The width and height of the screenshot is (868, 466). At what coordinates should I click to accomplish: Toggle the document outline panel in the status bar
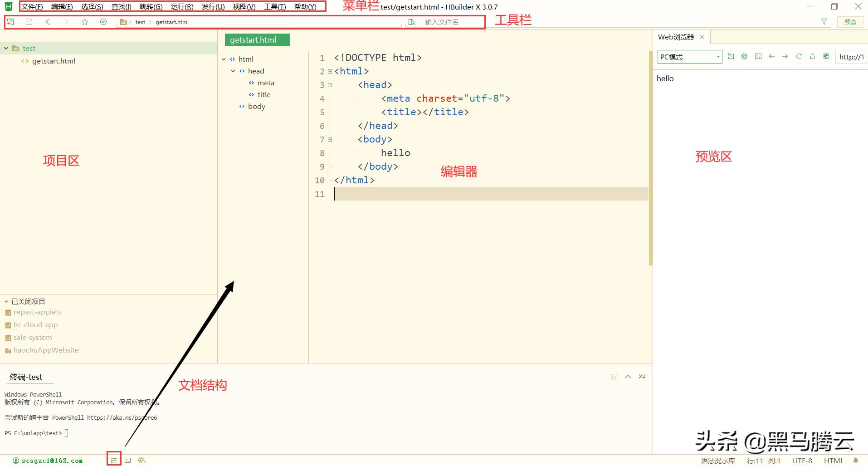(x=114, y=460)
